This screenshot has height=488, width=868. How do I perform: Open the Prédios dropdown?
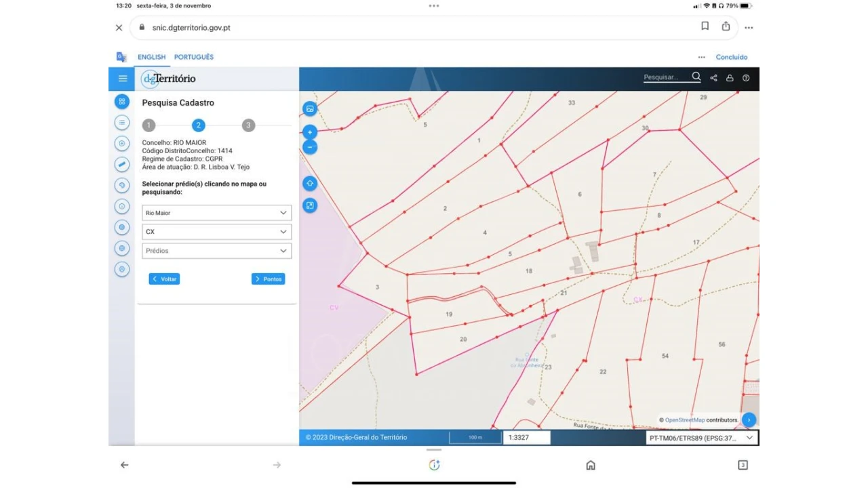tap(216, 251)
